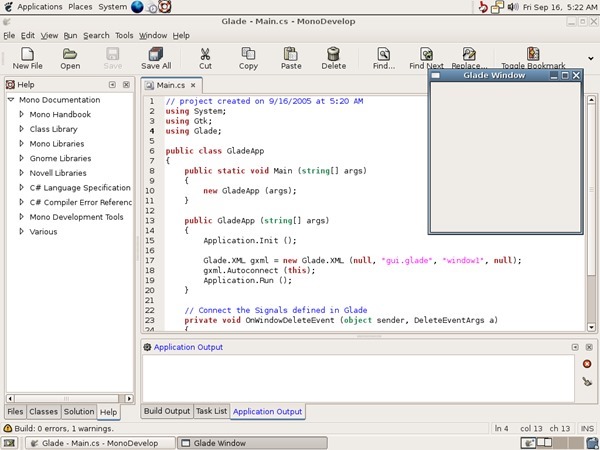Open the File menu
Viewport: 600px width, 450px height.
pyautogui.click(x=9, y=36)
